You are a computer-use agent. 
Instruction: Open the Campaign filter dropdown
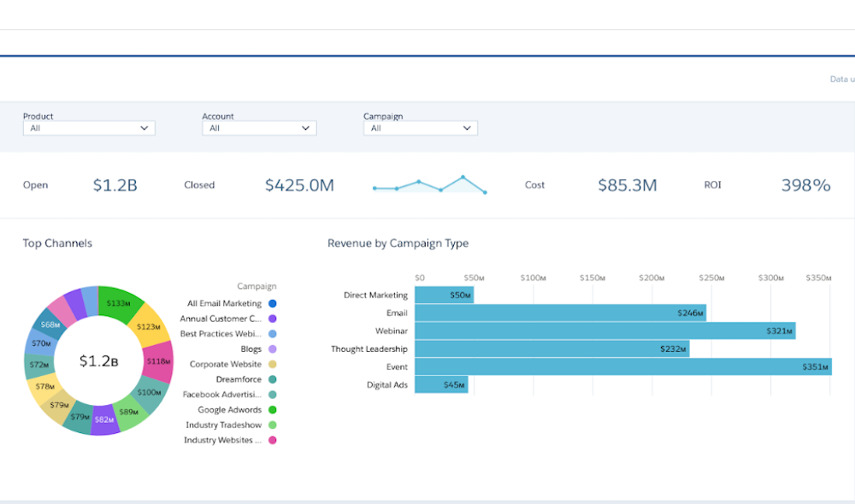[420, 128]
